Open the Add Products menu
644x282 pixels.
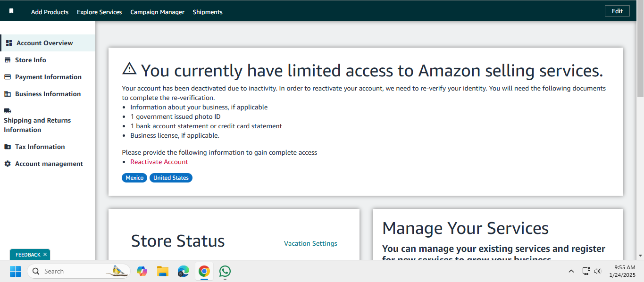(x=50, y=12)
